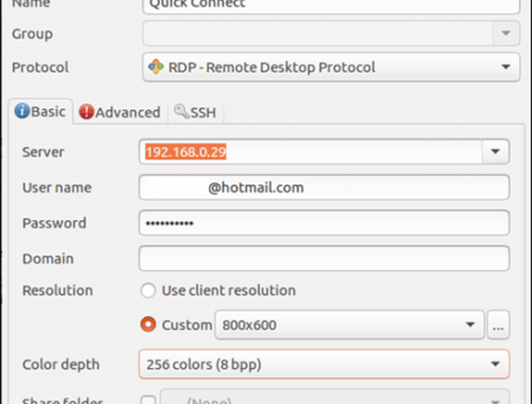Click the empty Domain field
The image size is (532, 404).
point(323,259)
